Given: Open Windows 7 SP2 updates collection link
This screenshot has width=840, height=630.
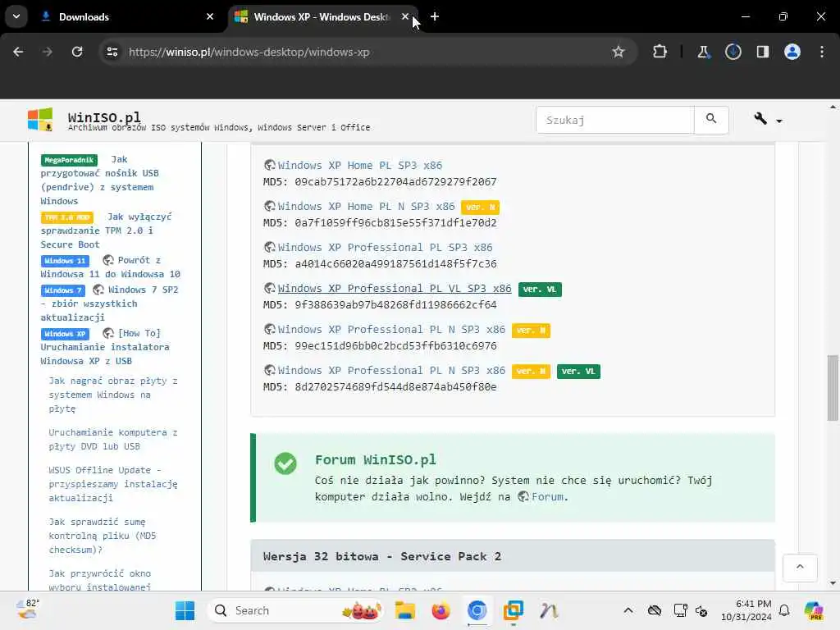Looking at the screenshot, I should pos(110,304).
